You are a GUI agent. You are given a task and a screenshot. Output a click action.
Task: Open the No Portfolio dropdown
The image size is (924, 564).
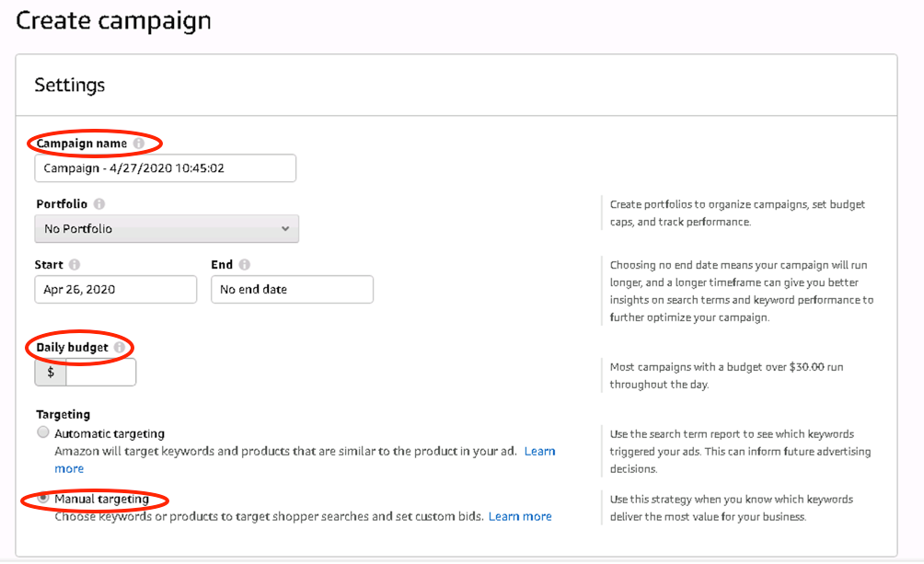(167, 229)
